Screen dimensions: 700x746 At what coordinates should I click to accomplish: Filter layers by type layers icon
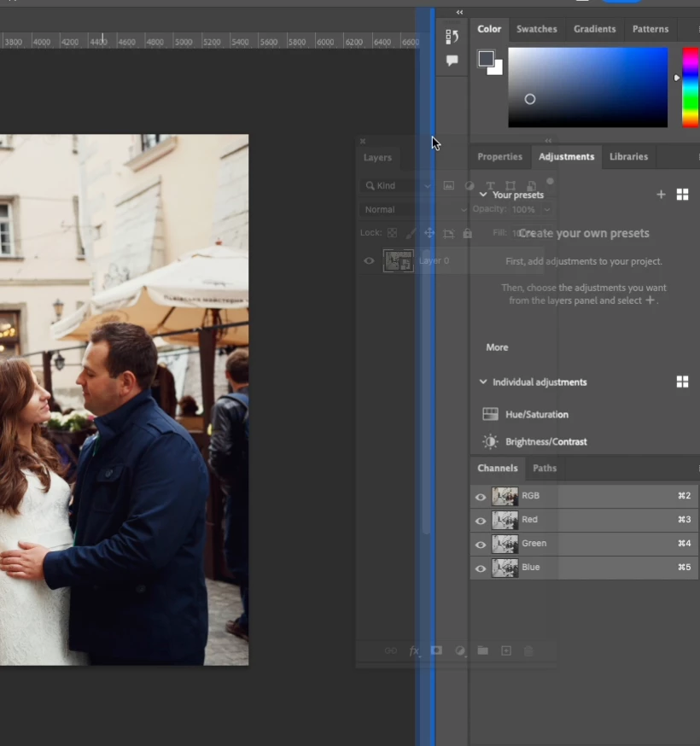(x=490, y=185)
